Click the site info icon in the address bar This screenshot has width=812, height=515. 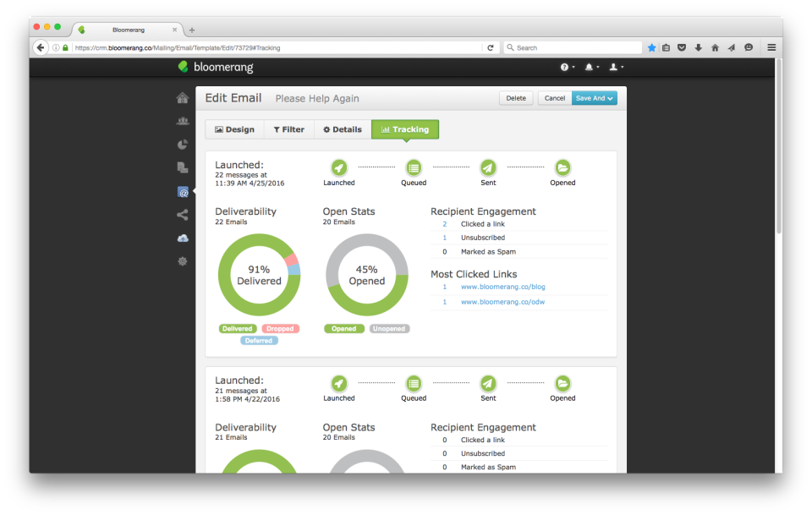[56, 47]
